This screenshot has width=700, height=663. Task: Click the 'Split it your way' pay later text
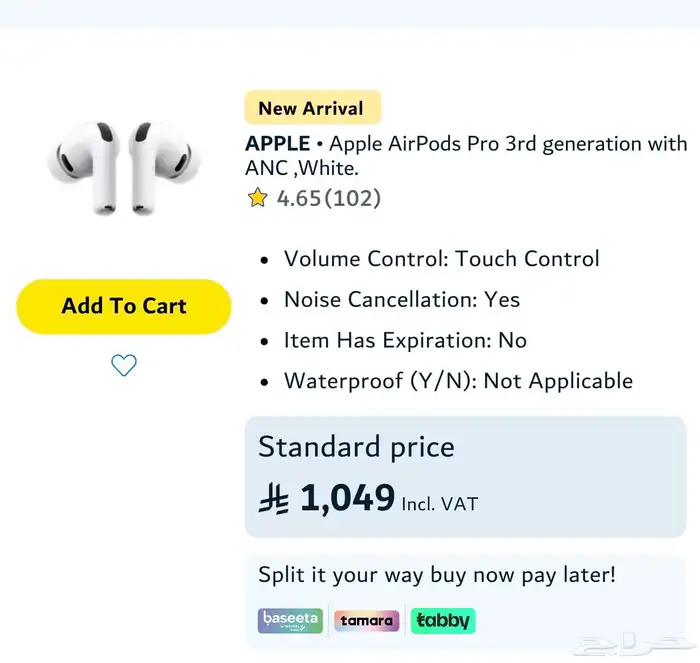coord(437,575)
